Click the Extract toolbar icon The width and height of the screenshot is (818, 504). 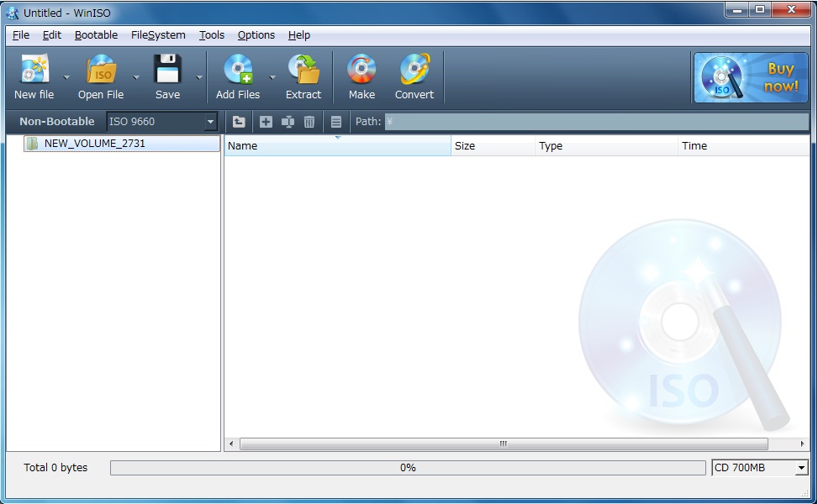tap(303, 70)
